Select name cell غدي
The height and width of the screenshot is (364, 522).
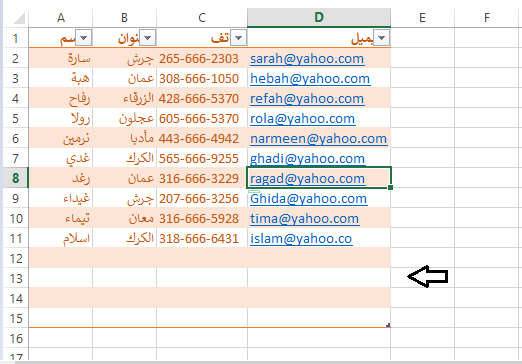tap(61, 159)
